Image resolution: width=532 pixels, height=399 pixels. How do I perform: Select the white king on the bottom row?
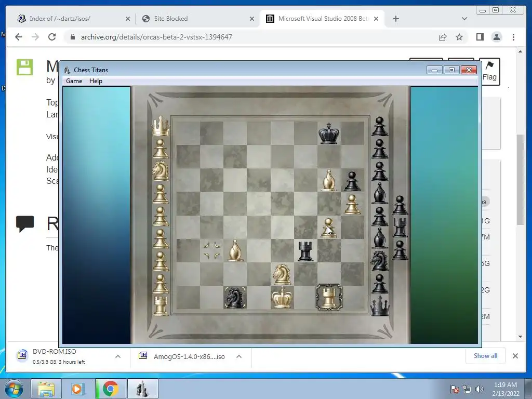pyautogui.click(x=282, y=298)
